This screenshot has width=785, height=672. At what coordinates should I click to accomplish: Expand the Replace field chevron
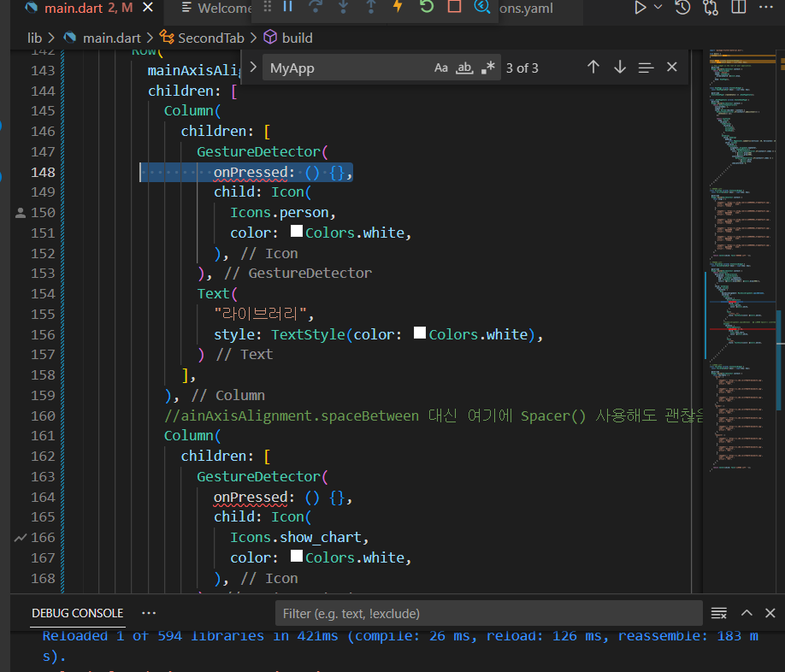[253, 67]
